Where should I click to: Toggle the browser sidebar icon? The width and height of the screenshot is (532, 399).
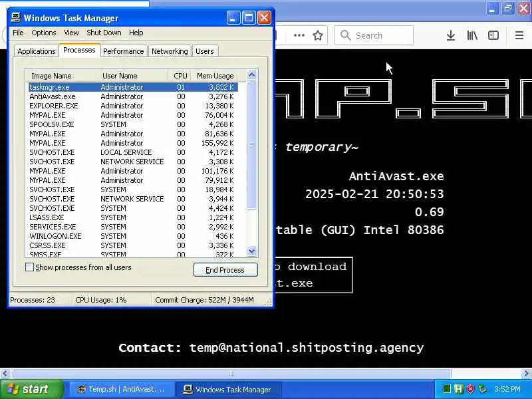click(x=493, y=35)
